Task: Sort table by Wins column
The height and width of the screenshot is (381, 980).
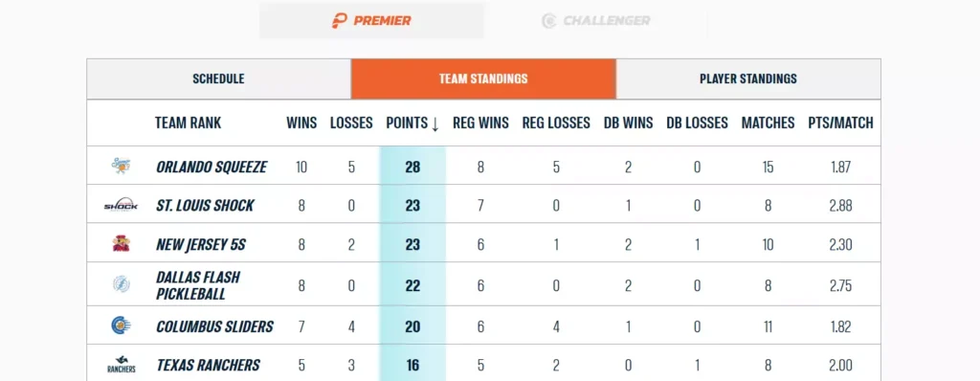Action: click(301, 123)
